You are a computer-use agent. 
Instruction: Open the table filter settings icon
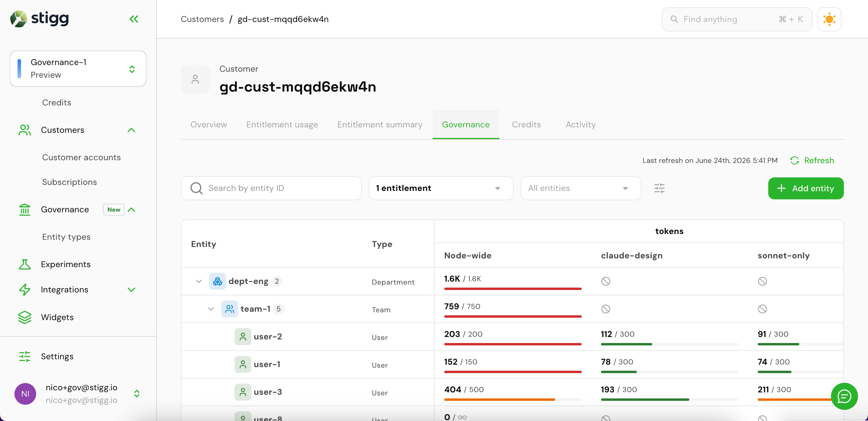coord(659,188)
